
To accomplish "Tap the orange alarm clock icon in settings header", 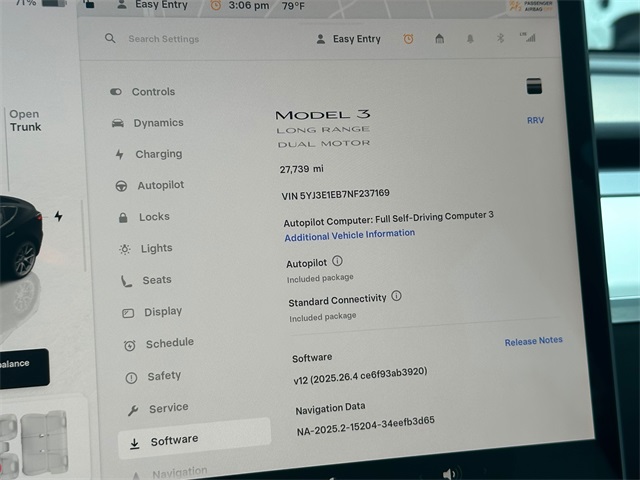I will 408,39.
